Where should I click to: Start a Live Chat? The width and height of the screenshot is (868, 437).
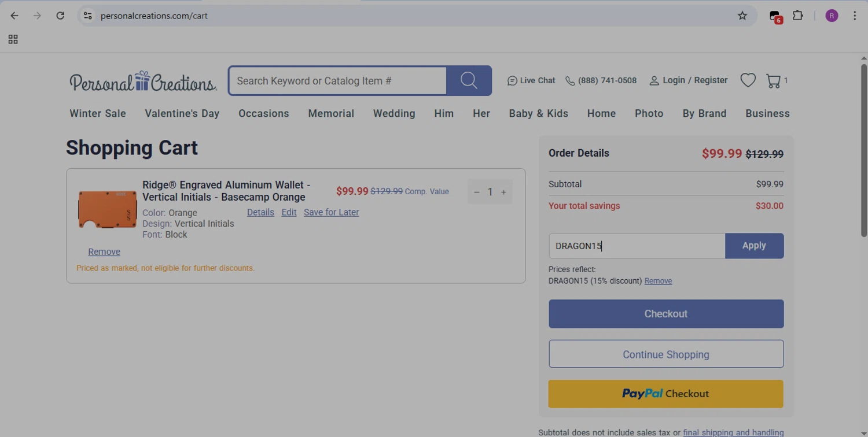click(x=531, y=80)
